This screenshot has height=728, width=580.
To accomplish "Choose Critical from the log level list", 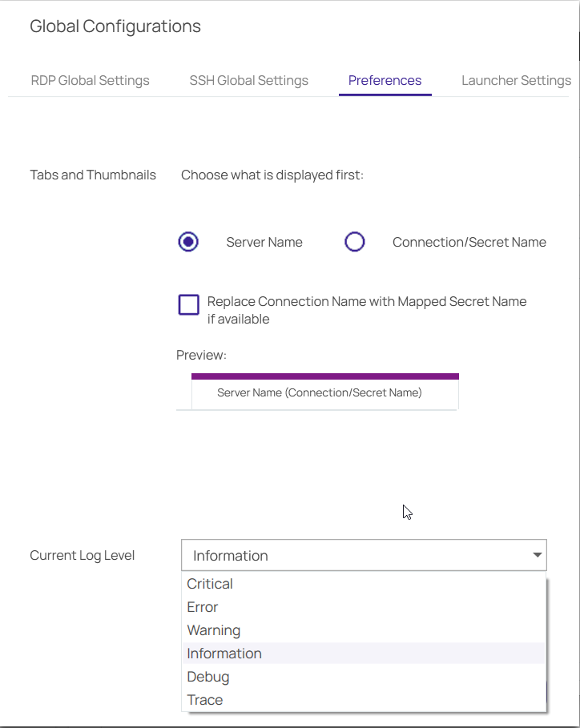I will (x=210, y=584).
